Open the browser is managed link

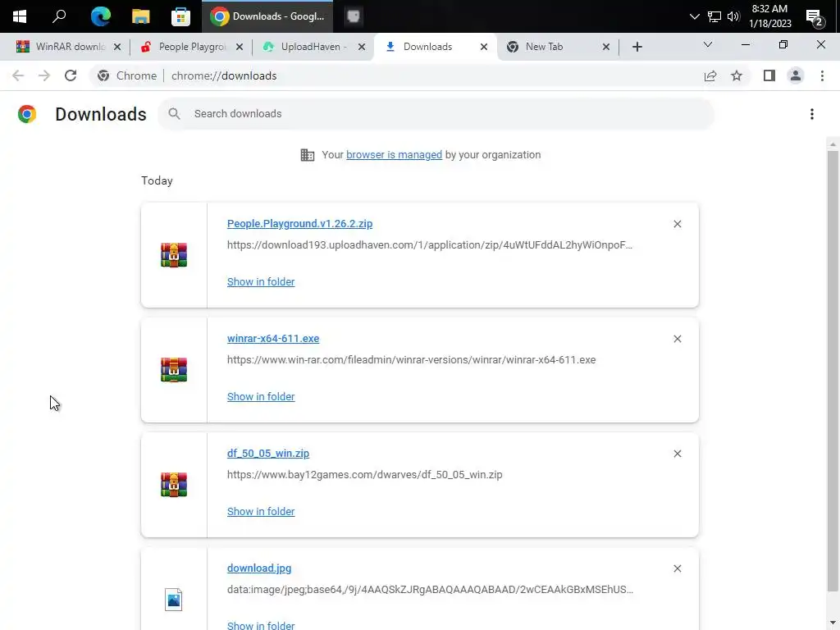coord(394,155)
